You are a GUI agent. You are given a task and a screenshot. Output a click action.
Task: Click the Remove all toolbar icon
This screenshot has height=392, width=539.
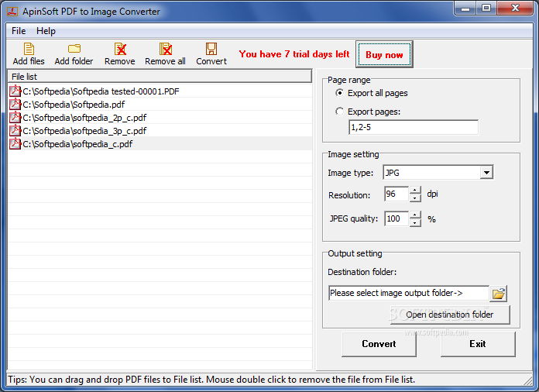[x=166, y=49]
